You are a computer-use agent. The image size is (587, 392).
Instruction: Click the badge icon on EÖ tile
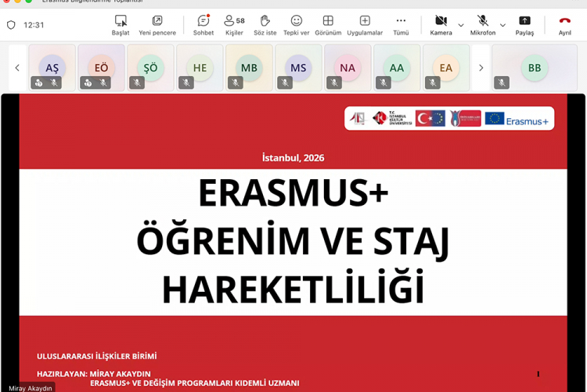[x=88, y=83]
